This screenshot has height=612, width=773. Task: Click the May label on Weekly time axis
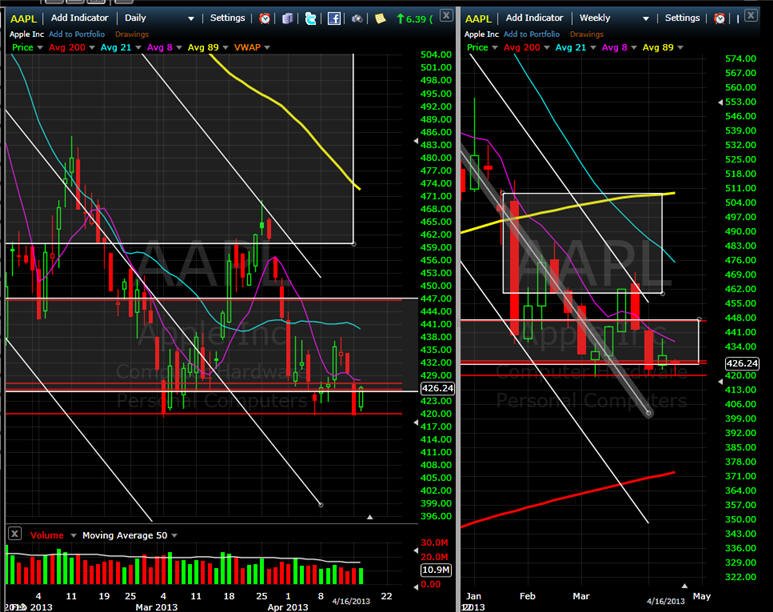702,597
